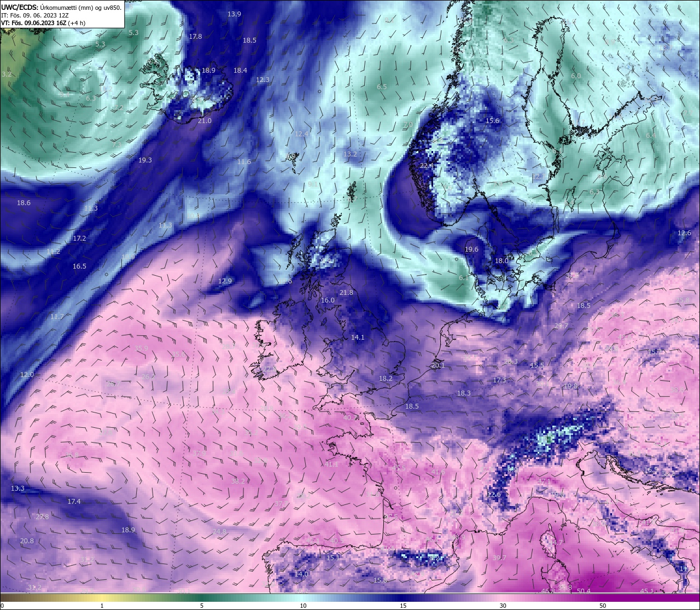Click the 18.3 value over Belgium

coord(464,393)
